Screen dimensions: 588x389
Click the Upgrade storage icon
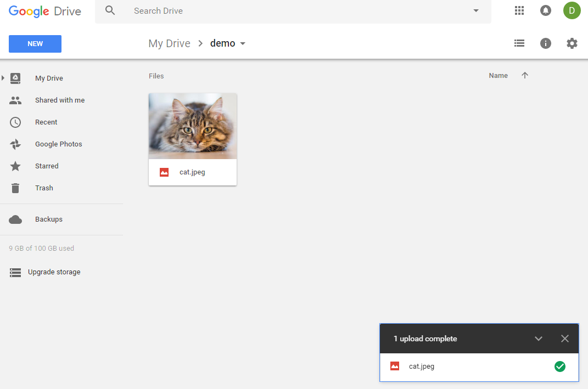pos(15,273)
